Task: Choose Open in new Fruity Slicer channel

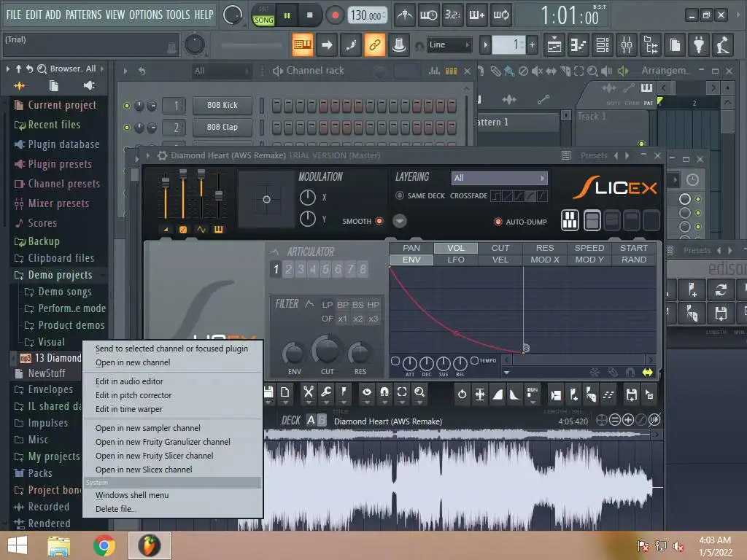Action: point(155,456)
